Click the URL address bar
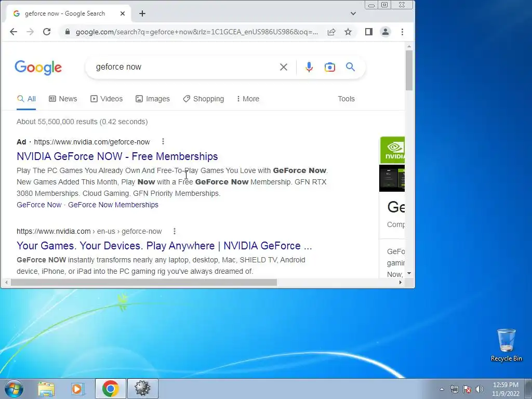Screen dimensions: 532x399 (197, 32)
